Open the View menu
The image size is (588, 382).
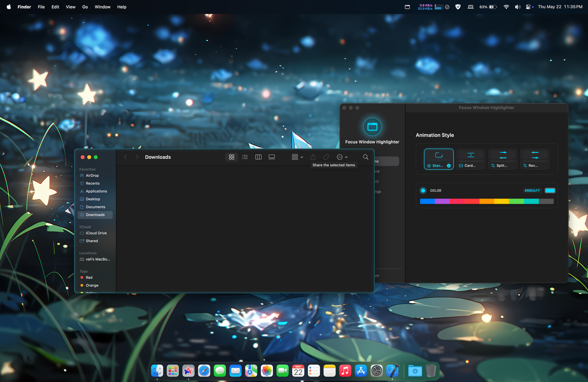[x=71, y=7]
